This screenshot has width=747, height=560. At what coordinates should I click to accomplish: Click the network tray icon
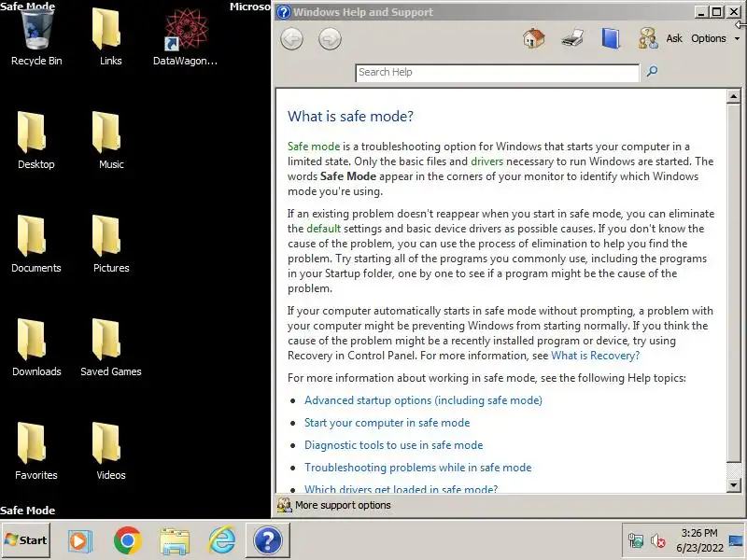click(x=636, y=540)
